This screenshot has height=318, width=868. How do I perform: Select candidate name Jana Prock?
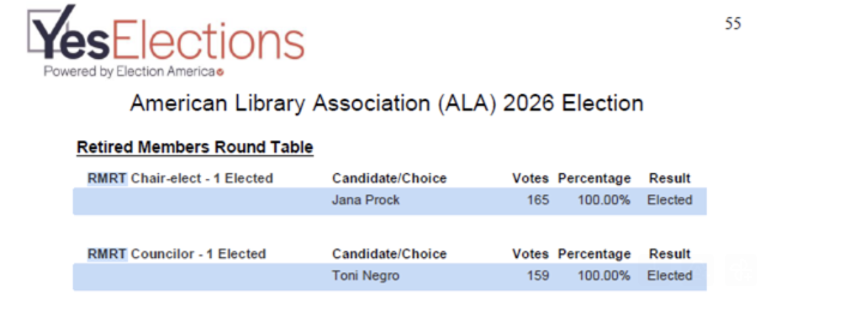point(366,200)
